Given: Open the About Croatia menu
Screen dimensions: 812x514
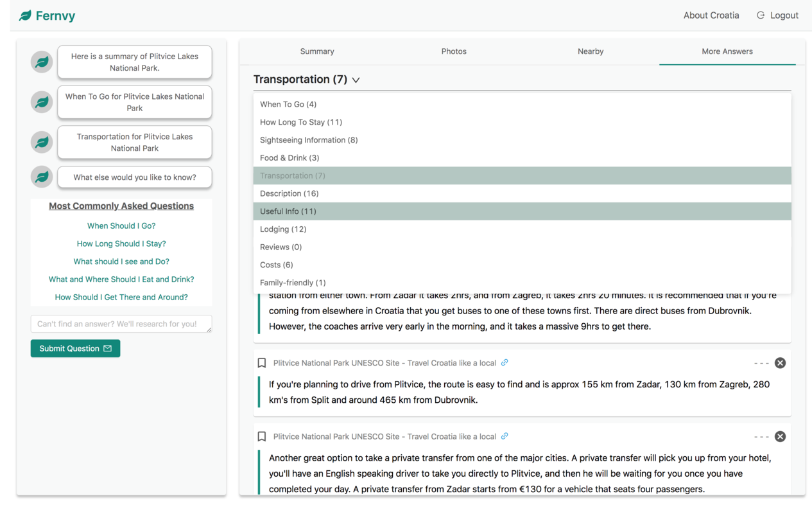Looking at the screenshot, I should point(711,15).
